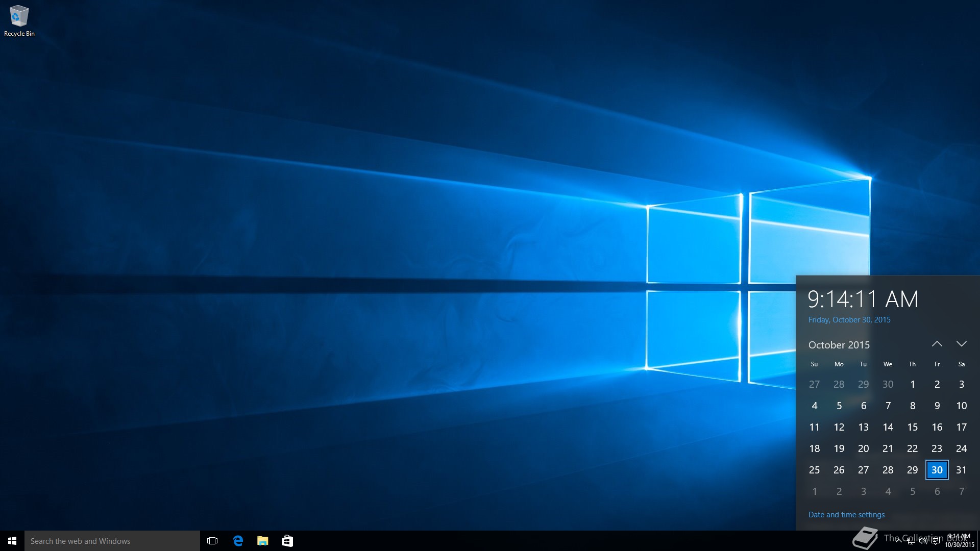Select date 8 in the calendar
Screen dimensions: 980x551
pos(913,406)
